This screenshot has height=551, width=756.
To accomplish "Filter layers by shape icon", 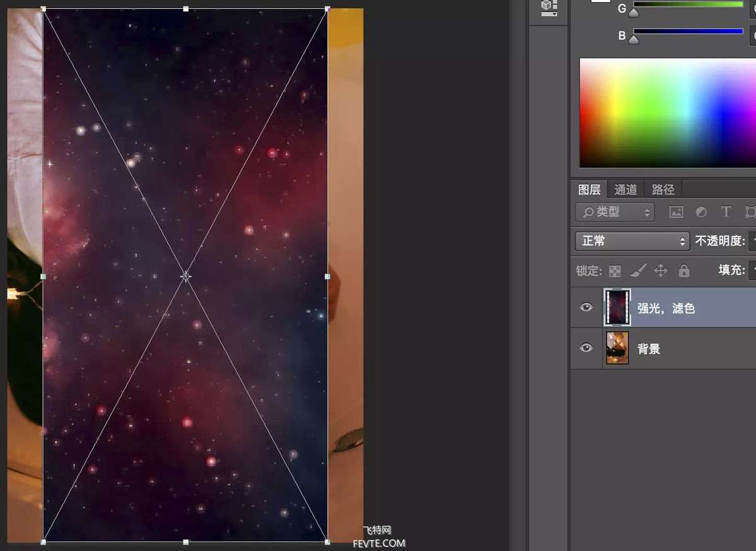I will (750, 212).
